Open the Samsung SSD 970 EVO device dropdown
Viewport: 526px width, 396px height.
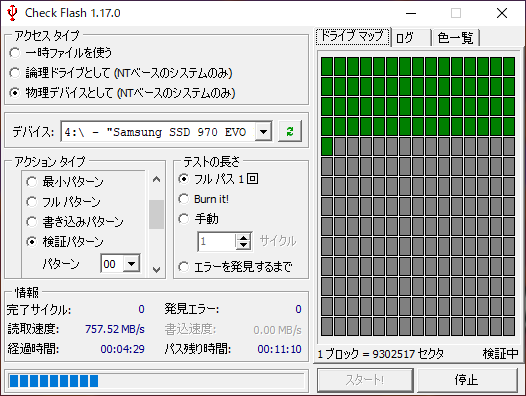tap(263, 132)
